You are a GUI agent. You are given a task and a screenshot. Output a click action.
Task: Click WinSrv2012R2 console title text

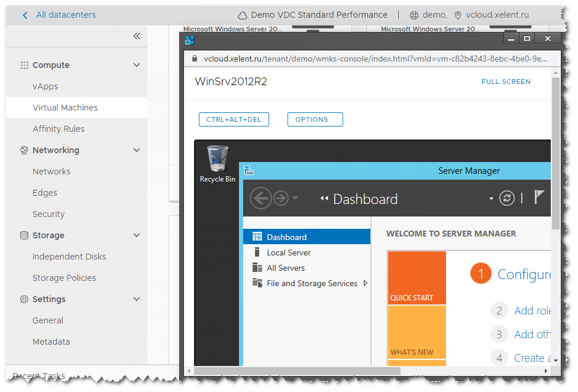pyautogui.click(x=231, y=82)
